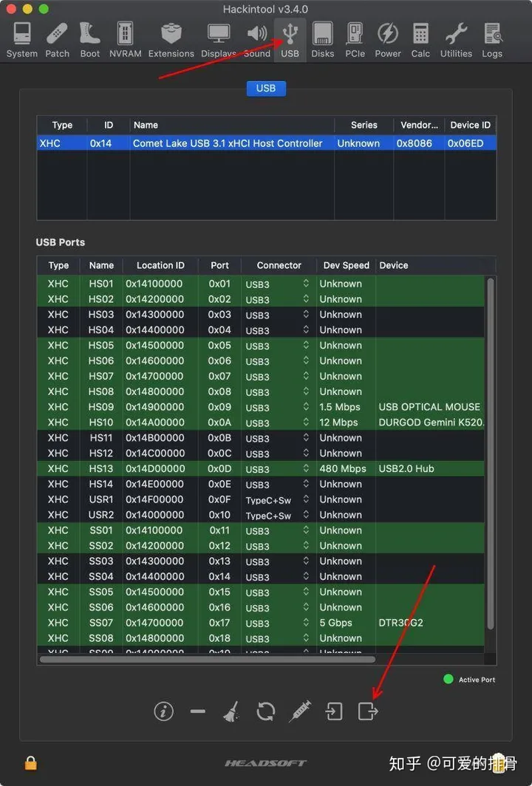This screenshot has height=786, width=532.
Task: Click port value 0x16 in SS06 row
Action: (x=219, y=607)
